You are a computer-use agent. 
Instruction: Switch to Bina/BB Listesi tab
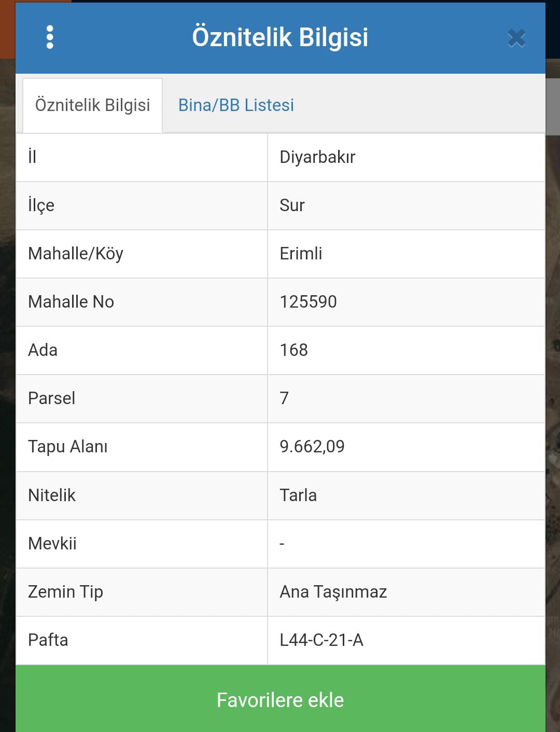pyautogui.click(x=236, y=105)
